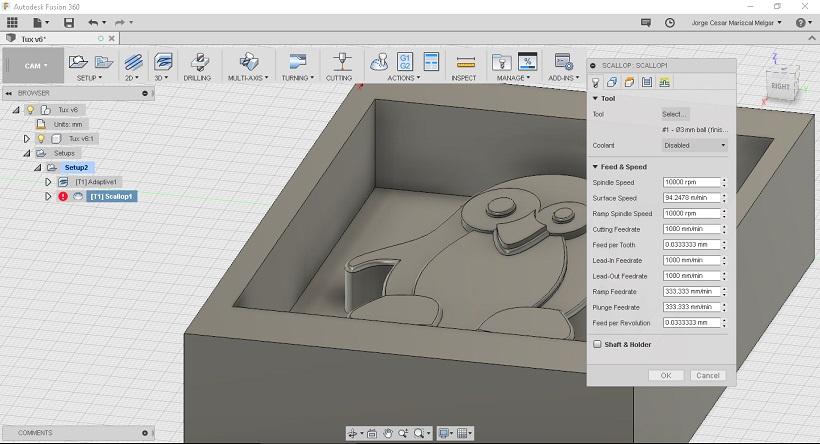Open the notifications comment icon
The width and height of the screenshot is (820, 444).
click(646, 22)
